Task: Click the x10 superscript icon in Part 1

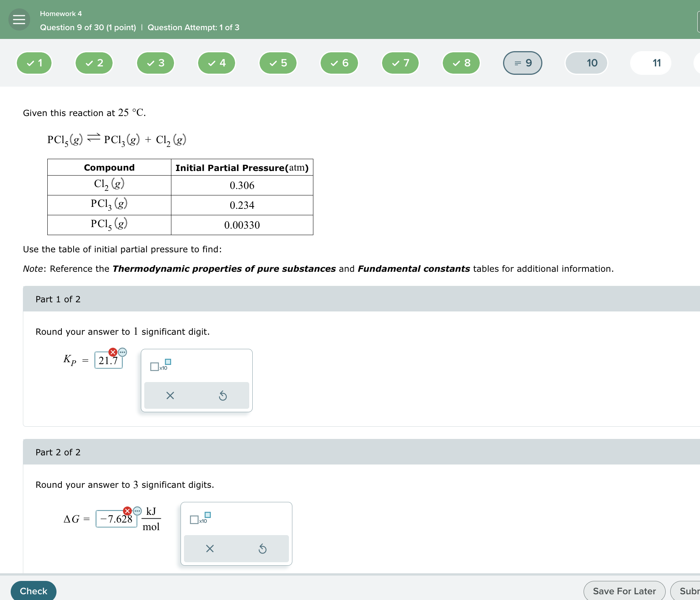Action: click(159, 366)
